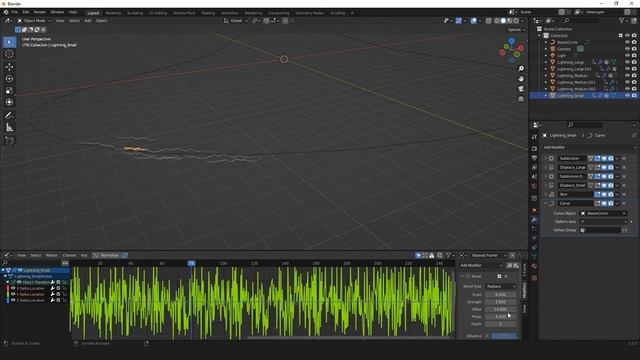Switch to the Layout workspace tab

click(x=93, y=13)
